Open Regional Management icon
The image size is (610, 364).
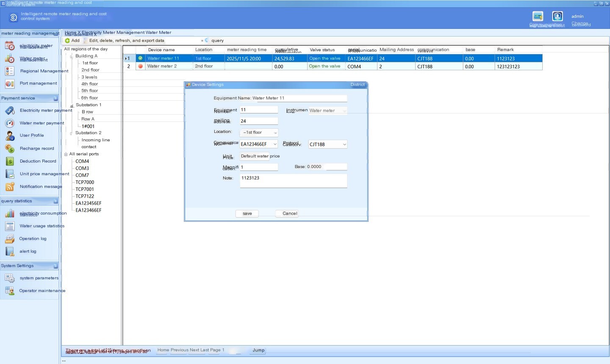pyautogui.click(x=10, y=71)
